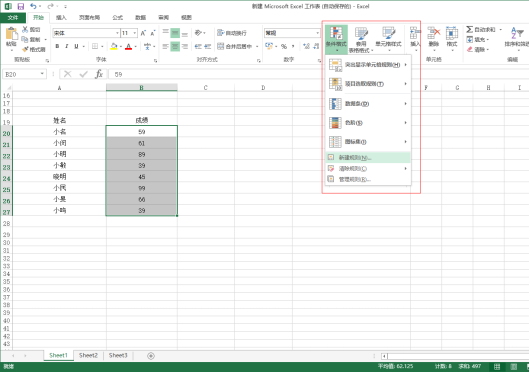530x373 pixels.
Task: Toggle top vertical alignment
Action: pyautogui.click(x=165, y=33)
